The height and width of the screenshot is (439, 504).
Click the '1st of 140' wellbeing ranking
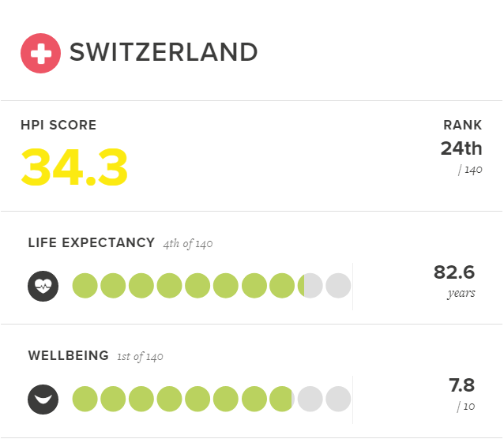pos(140,357)
